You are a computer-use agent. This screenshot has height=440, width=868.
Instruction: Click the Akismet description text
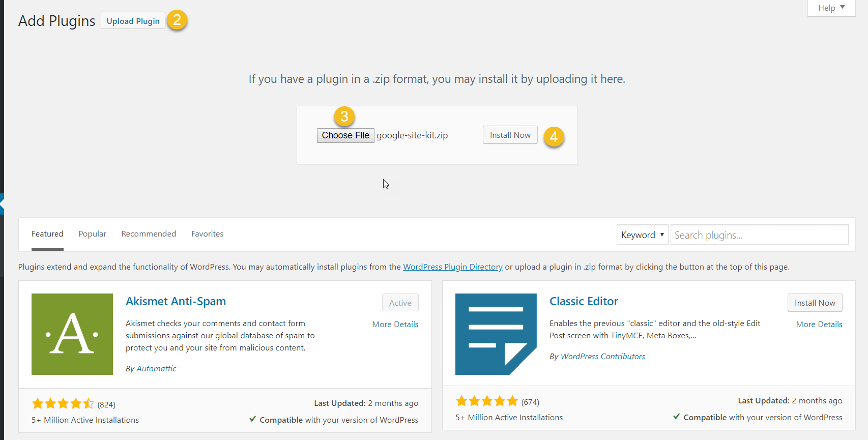(x=220, y=336)
